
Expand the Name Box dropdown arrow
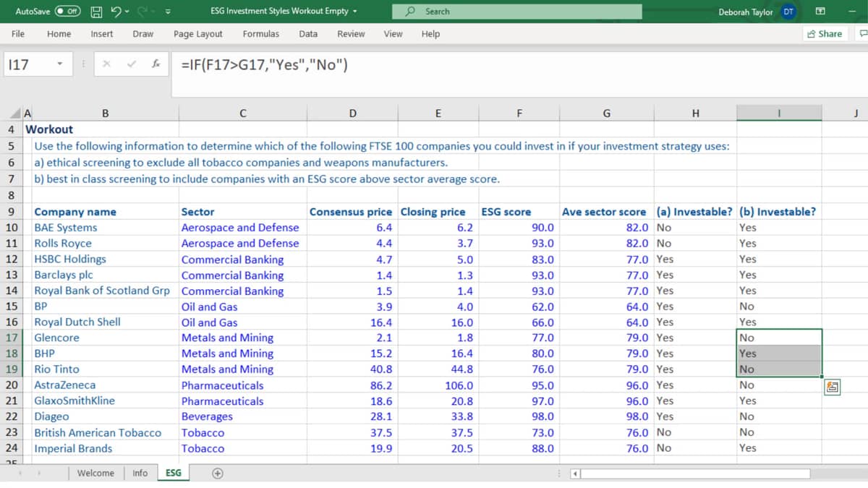(x=61, y=64)
